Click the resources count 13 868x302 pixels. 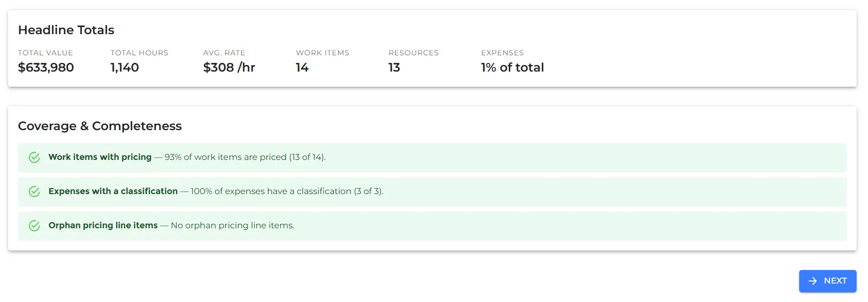point(394,67)
